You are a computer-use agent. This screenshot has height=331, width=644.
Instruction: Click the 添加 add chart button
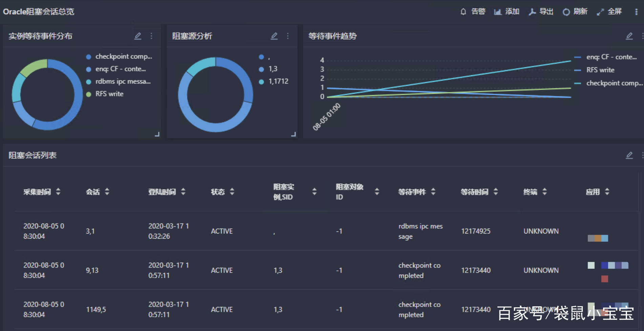coord(507,12)
